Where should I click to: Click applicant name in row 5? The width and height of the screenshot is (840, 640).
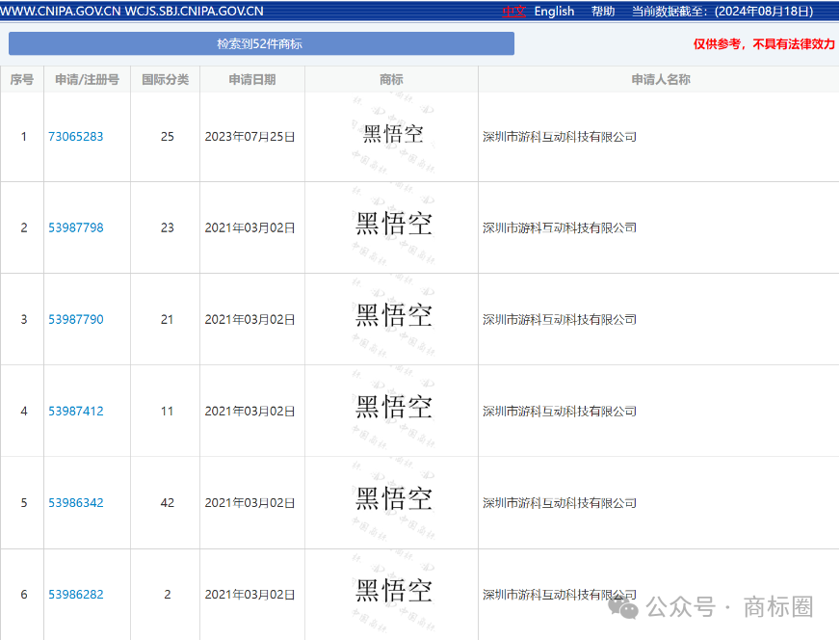tap(560, 503)
